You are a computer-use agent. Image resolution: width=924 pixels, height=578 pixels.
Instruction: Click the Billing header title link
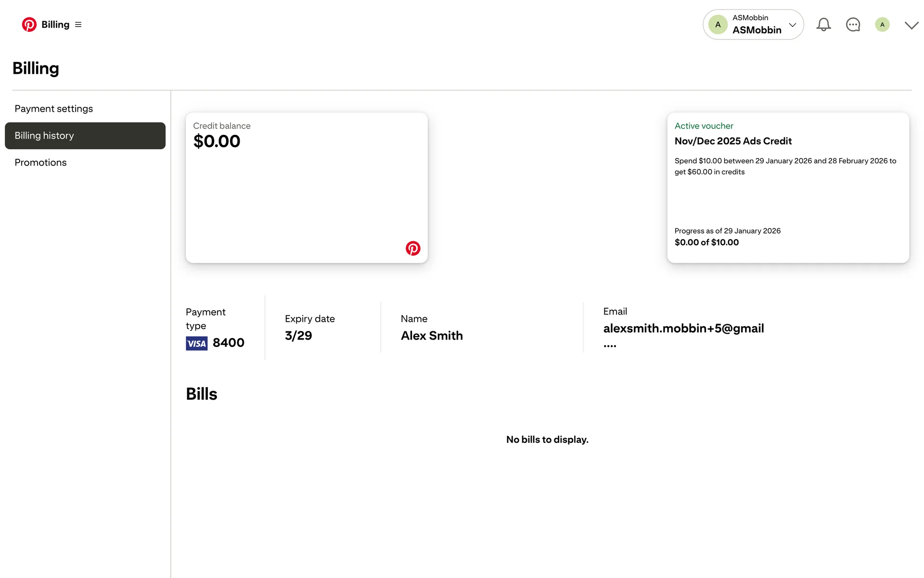(55, 25)
